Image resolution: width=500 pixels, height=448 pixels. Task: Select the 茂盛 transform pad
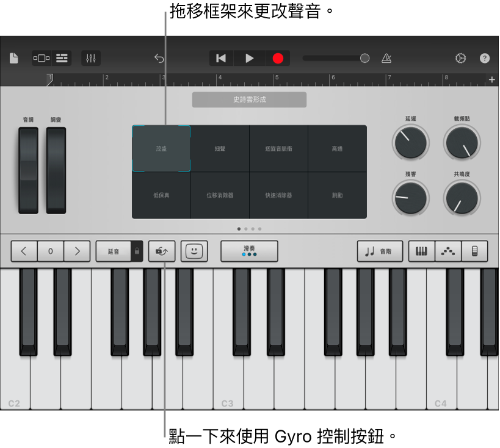[161, 148]
